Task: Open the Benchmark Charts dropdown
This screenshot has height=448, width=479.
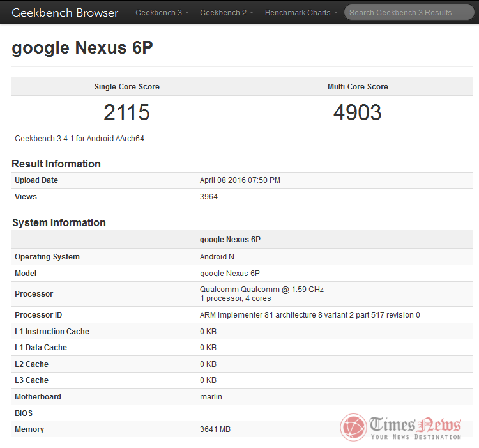Action: 301,13
